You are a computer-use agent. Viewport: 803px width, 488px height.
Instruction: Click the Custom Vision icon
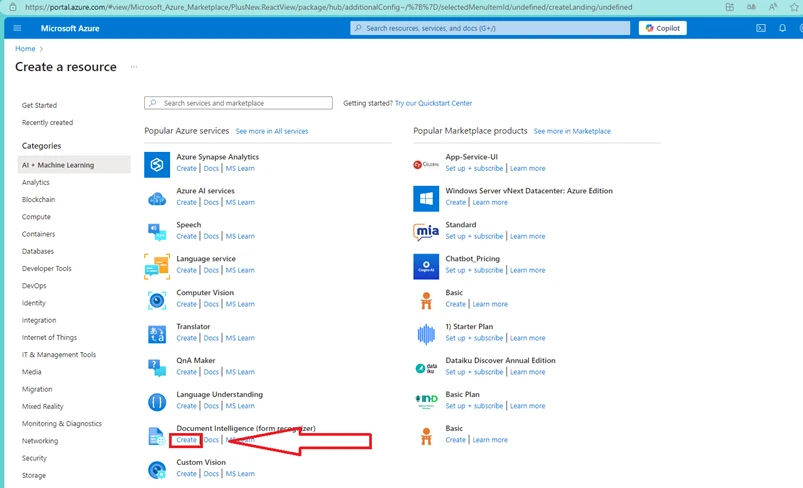pyautogui.click(x=157, y=470)
